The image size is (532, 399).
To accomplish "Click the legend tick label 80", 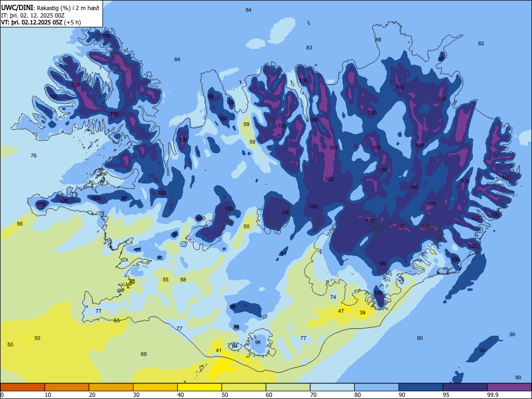I will (358, 395).
